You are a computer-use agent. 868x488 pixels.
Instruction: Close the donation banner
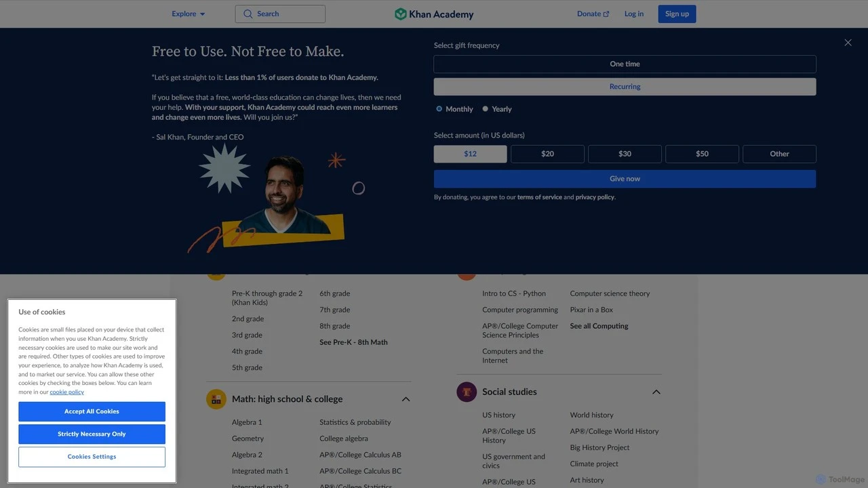point(848,43)
